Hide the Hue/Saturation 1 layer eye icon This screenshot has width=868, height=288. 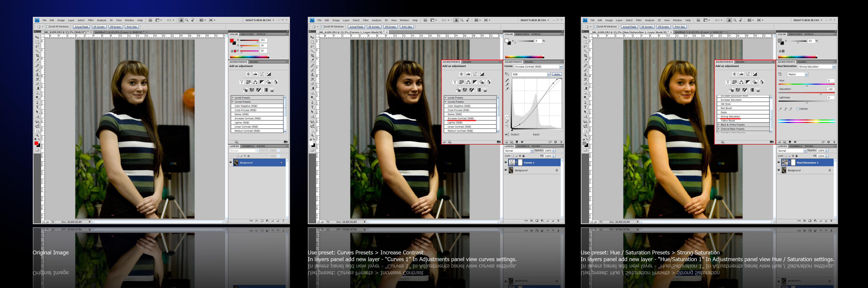pos(779,163)
